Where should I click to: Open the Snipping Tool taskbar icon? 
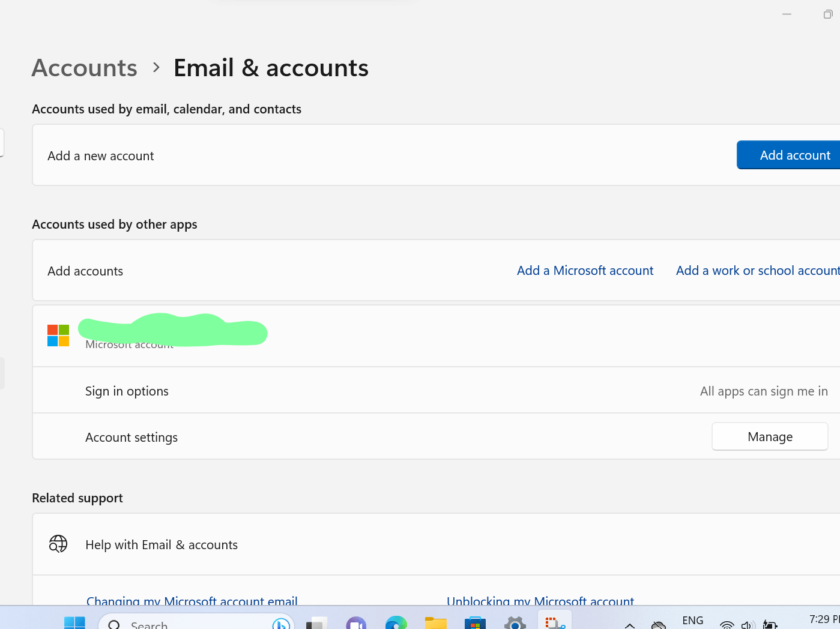(x=555, y=623)
